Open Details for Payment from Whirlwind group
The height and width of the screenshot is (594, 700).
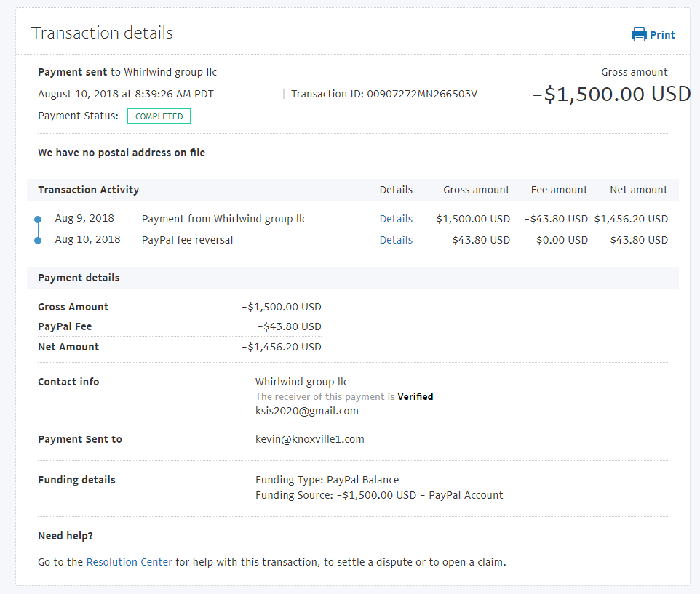click(x=396, y=219)
